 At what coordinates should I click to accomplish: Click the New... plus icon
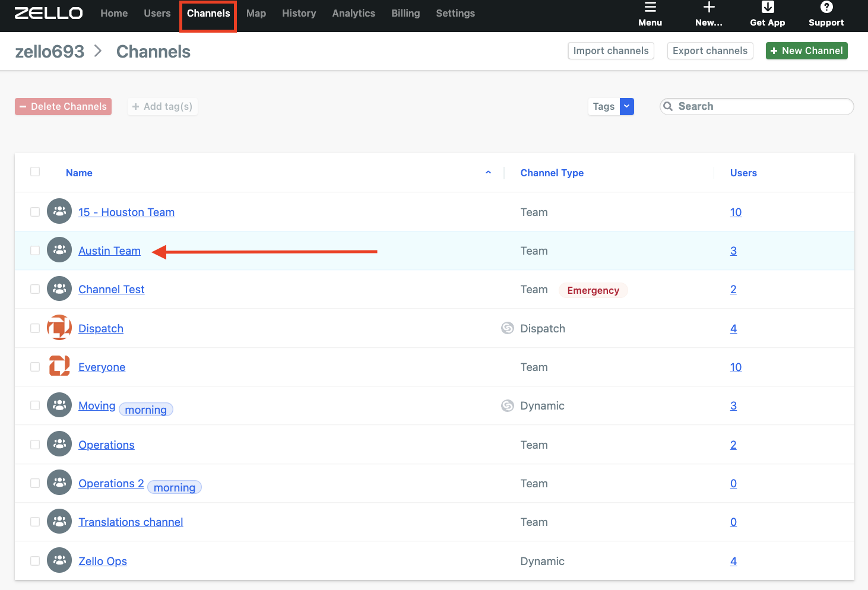coord(709,7)
